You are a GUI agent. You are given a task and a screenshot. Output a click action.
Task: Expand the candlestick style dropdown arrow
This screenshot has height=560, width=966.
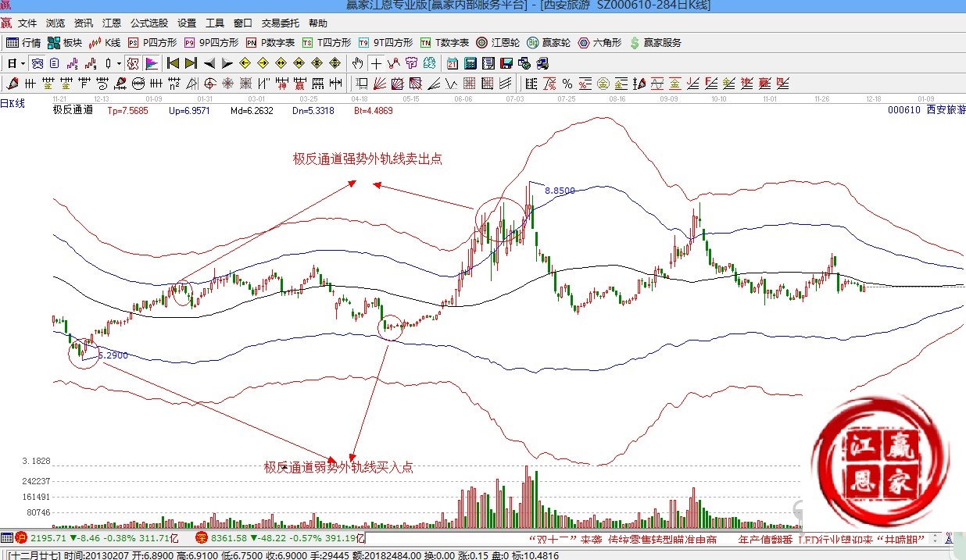coord(119,63)
